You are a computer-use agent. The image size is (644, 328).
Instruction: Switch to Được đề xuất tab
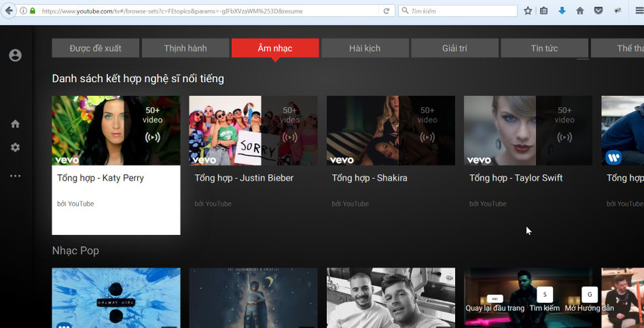coord(95,48)
